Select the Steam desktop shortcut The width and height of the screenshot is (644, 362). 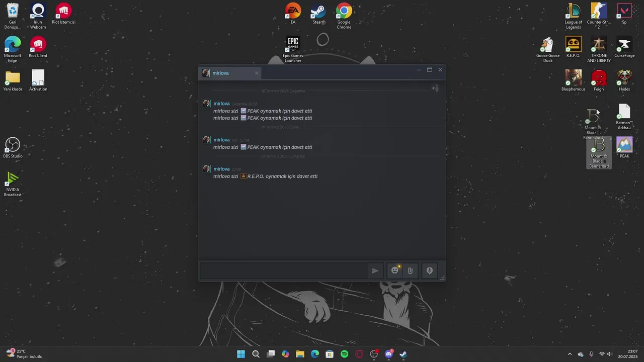[x=318, y=14]
